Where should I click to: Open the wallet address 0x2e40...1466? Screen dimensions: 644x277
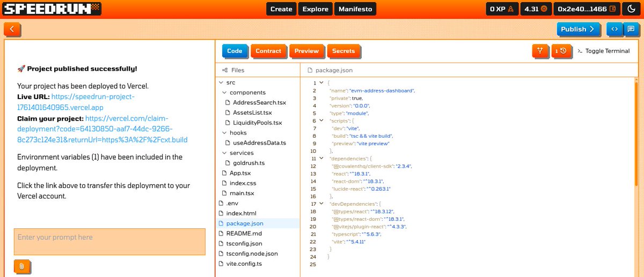coord(587,9)
